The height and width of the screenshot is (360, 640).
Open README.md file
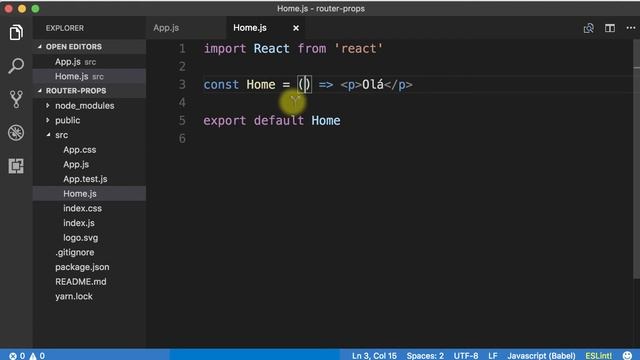[x=81, y=282]
